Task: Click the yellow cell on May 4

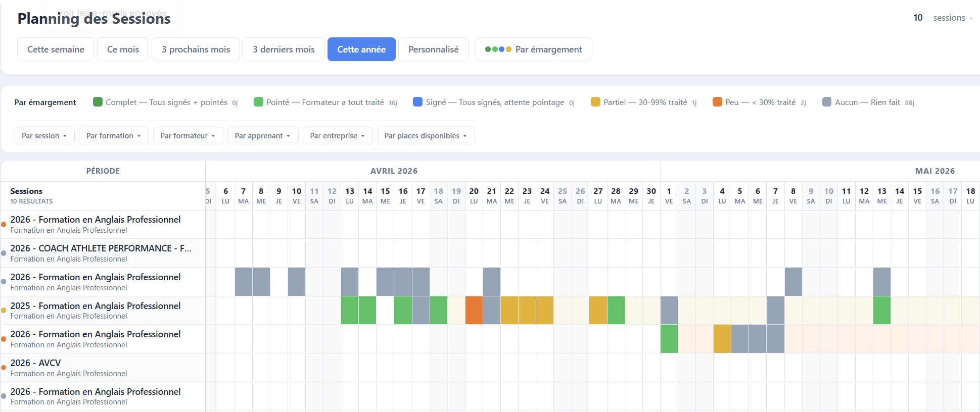Action: [722, 339]
